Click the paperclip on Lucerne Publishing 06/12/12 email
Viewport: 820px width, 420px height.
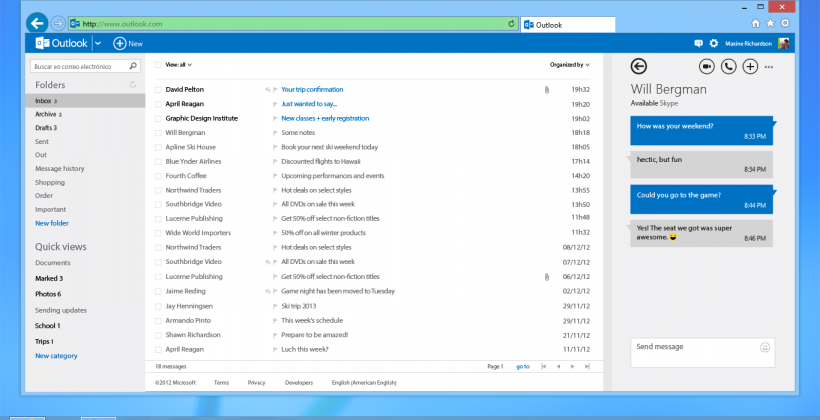tap(546, 277)
